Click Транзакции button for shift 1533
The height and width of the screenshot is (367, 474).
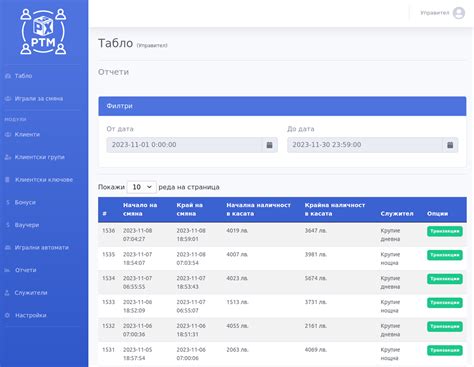445,303
